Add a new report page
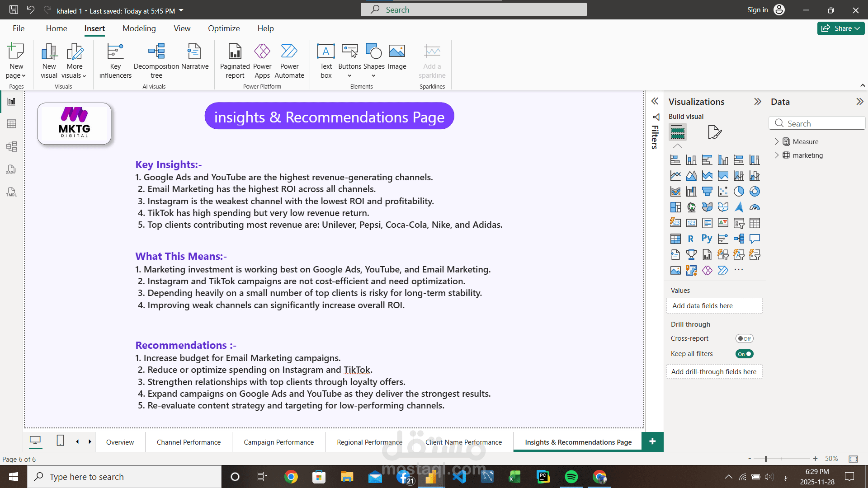 pos(652,441)
